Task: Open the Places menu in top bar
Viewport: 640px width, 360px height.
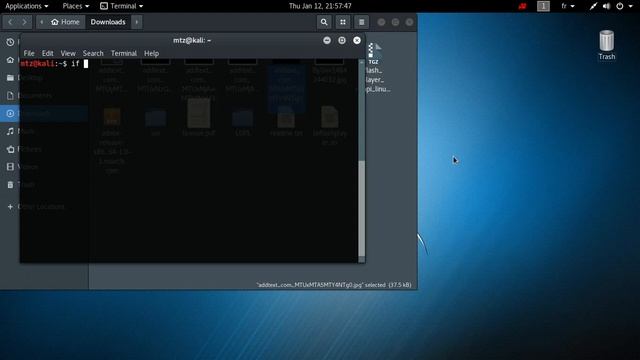Action: click(x=76, y=6)
